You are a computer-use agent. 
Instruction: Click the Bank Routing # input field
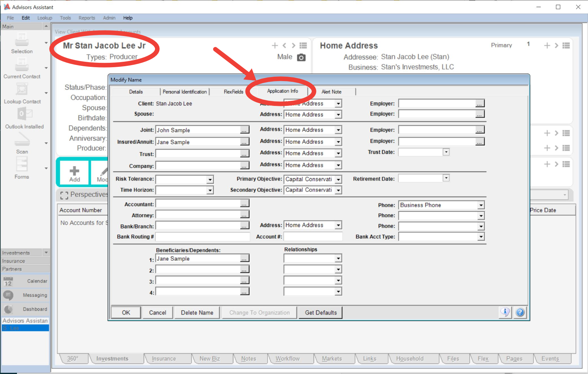pos(202,237)
